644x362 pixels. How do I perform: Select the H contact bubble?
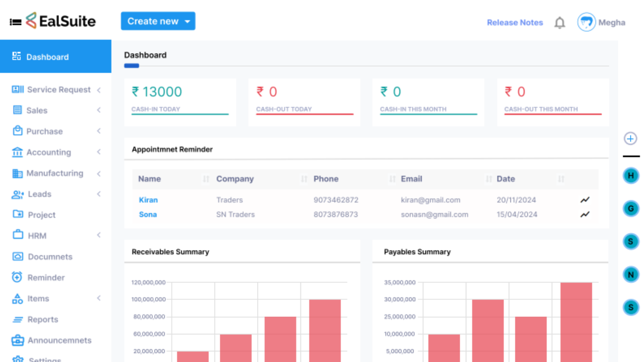click(x=631, y=176)
